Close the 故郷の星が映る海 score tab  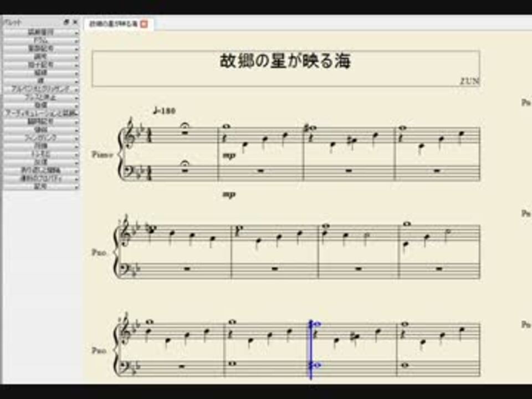[x=144, y=24]
